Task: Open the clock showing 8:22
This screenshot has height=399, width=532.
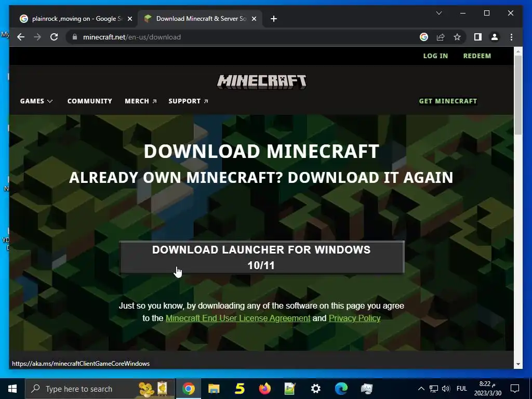Action: [x=488, y=389]
